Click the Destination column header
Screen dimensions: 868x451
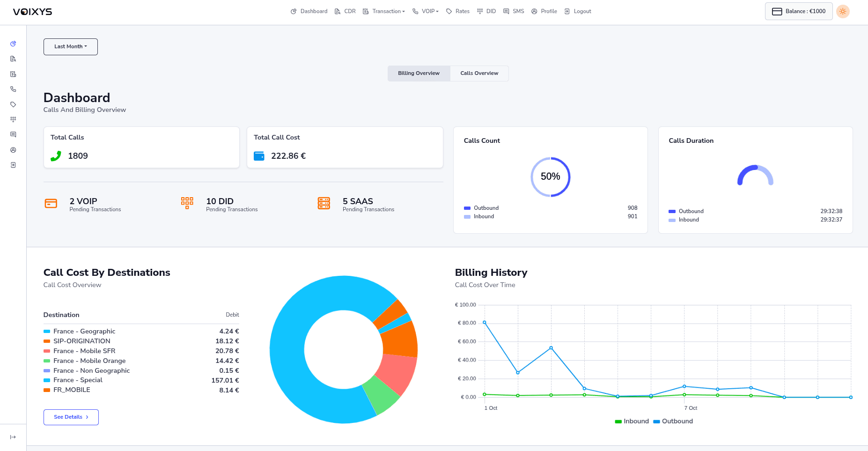(x=61, y=315)
